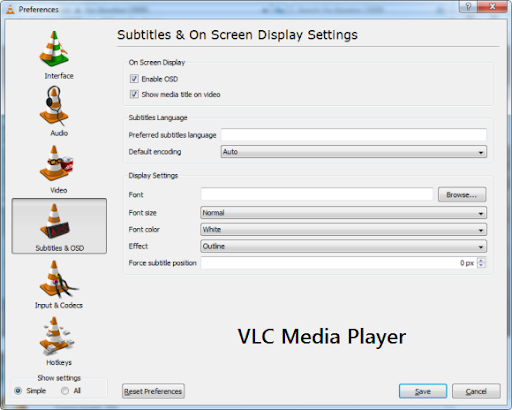
Task: Click the Font path input field
Action: [x=317, y=194]
